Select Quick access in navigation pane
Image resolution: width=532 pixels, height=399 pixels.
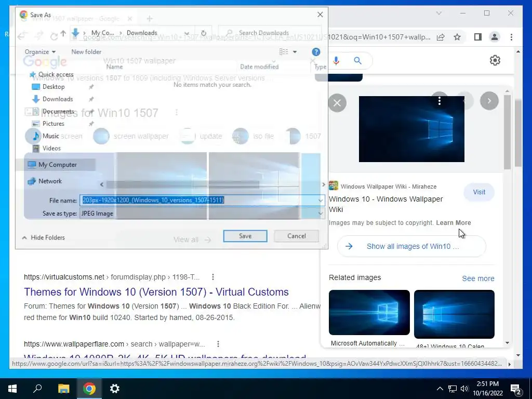[51, 74]
